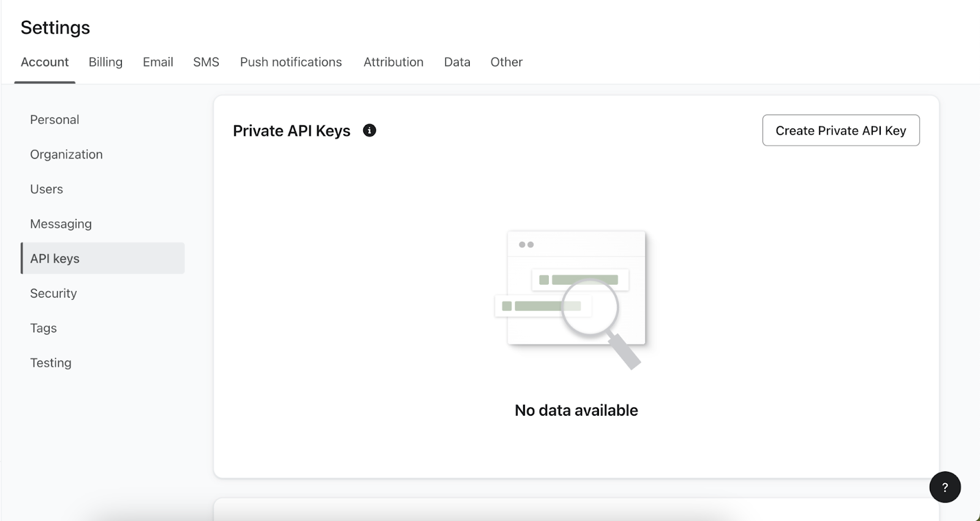Screen dimensions: 980x521
Task: Click the info icon beside Private API Keys
Action: pos(369,130)
